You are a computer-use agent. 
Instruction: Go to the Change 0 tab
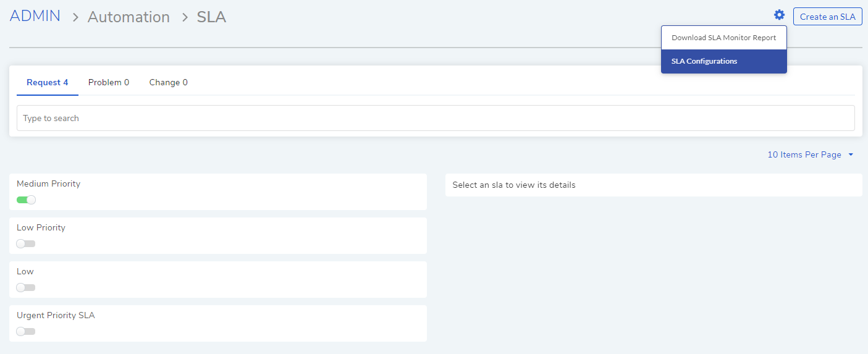pos(168,82)
